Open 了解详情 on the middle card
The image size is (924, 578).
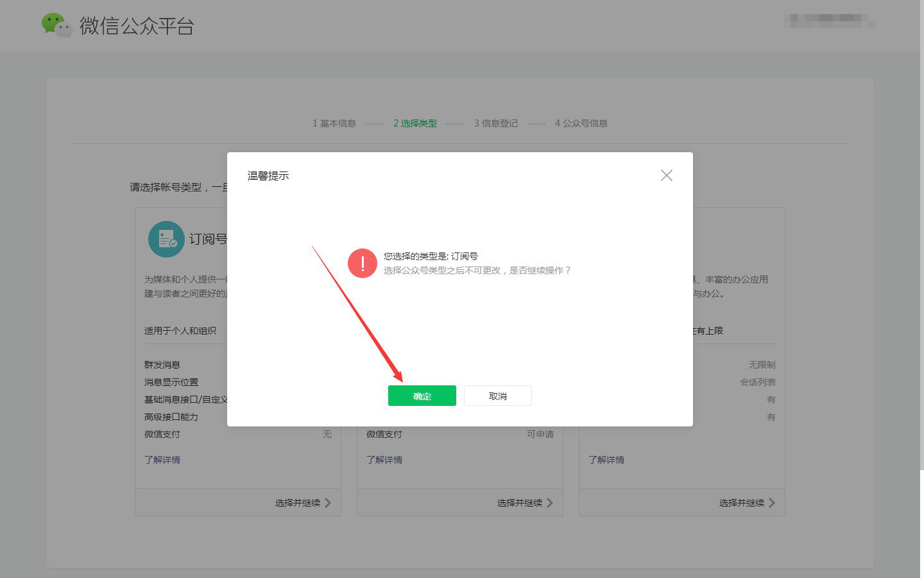pyautogui.click(x=384, y=460)
